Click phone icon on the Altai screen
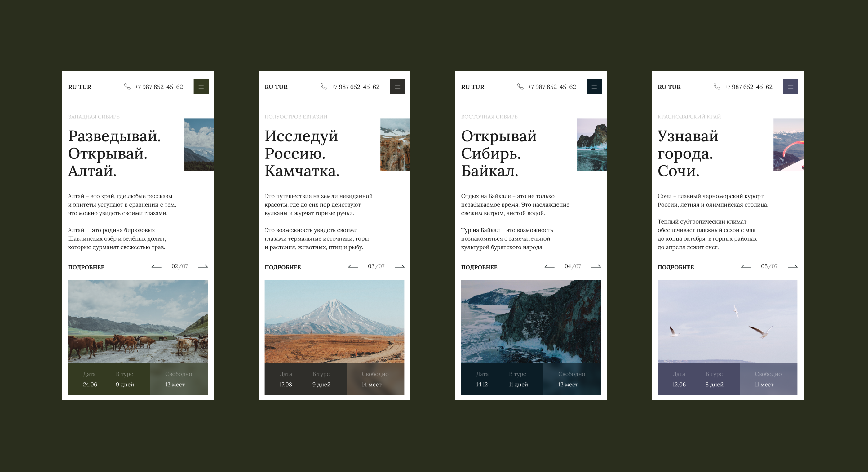The height and width of the screenshot is (472, 868). pos(127,87)
